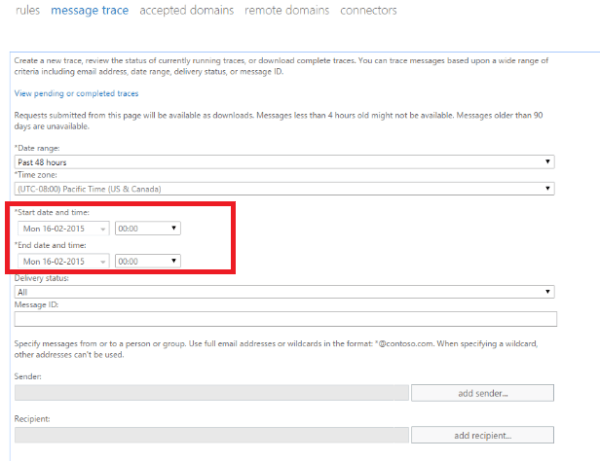This screenshot has width=600, height=461.
Task: Click the Start date picker arrow
Action: point(103,227)
